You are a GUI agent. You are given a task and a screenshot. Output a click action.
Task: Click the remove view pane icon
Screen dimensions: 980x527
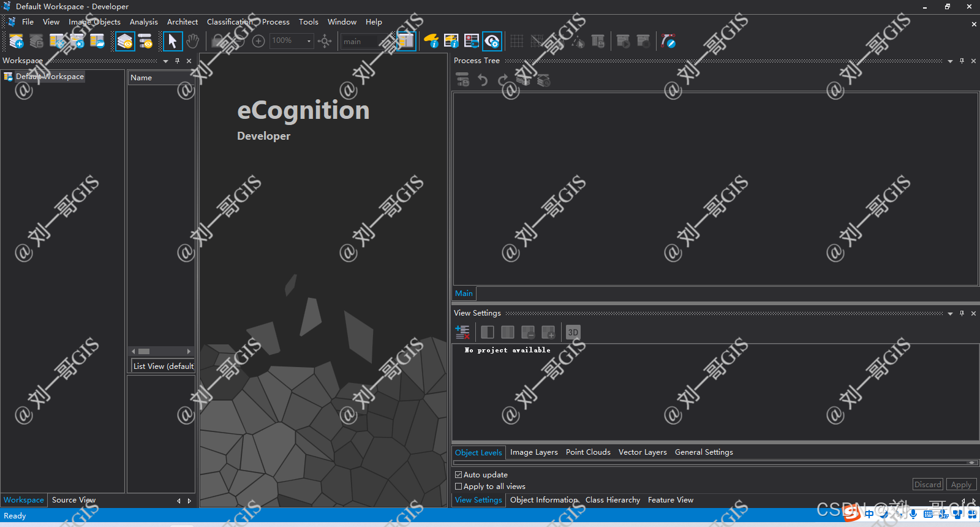point(528,332)
